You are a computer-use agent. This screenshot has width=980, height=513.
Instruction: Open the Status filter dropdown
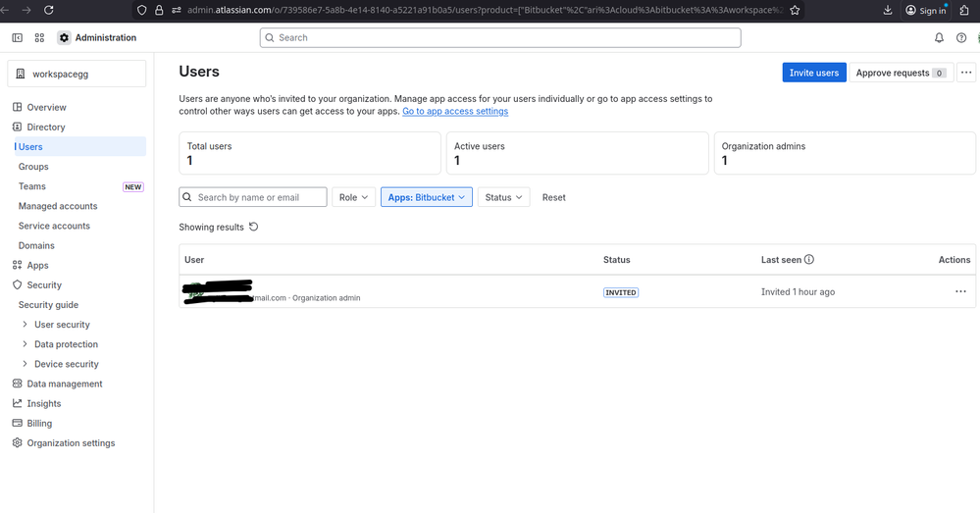tap(504, 197)
